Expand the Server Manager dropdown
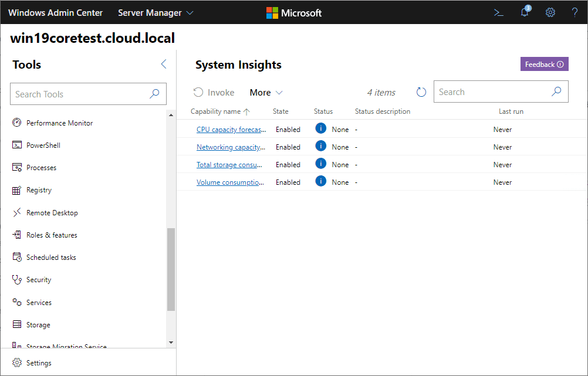 coord(156,12)
